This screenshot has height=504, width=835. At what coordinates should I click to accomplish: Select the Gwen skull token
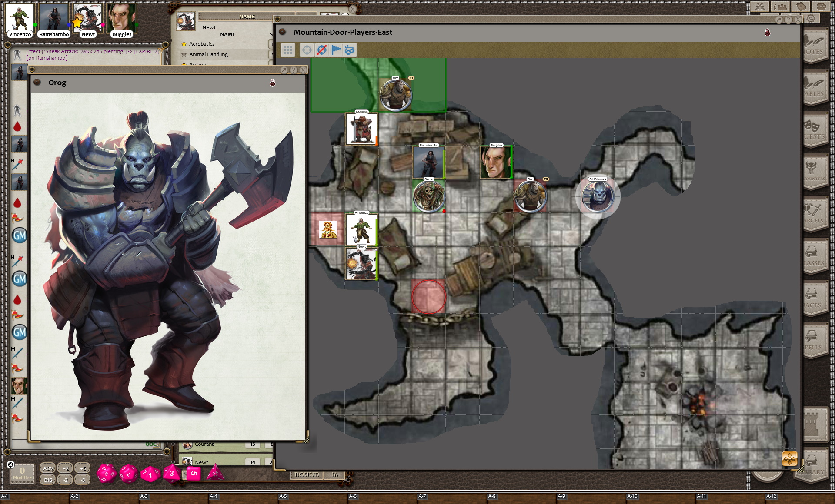429,196
